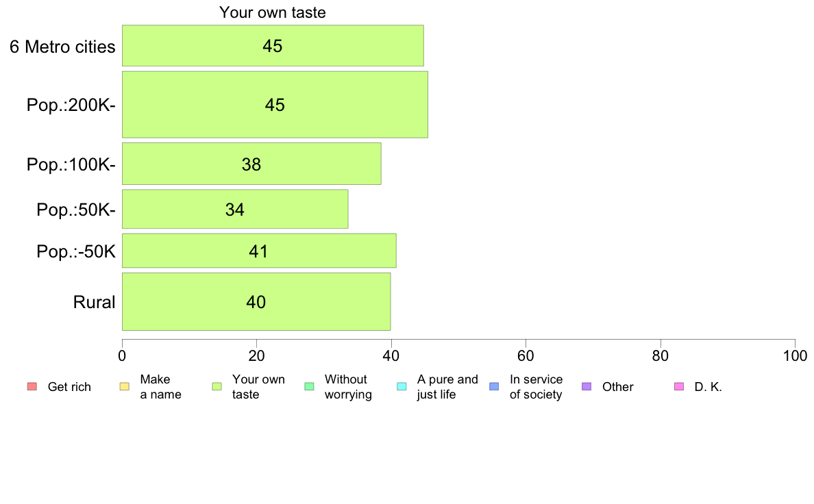
Task: Click the 6 Metro cities axis label
Action: (62, 47)
